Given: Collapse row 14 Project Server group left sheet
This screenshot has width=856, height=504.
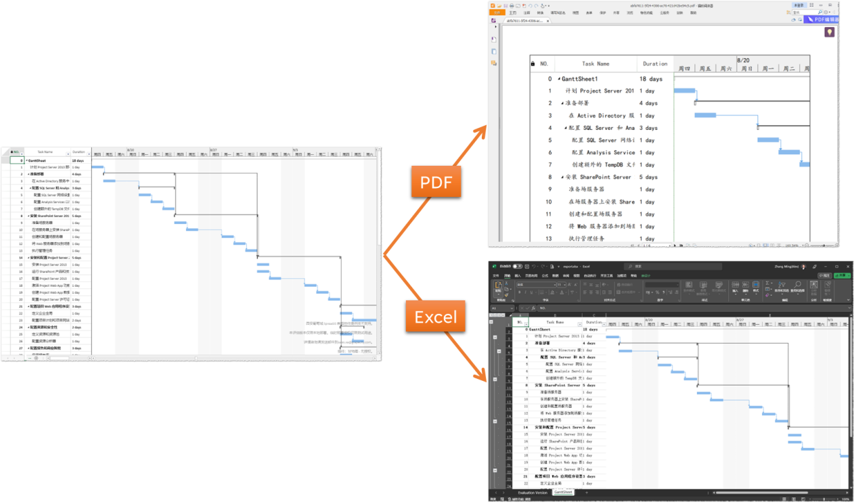Looking at the screenshot, I should tap(28, 258).
